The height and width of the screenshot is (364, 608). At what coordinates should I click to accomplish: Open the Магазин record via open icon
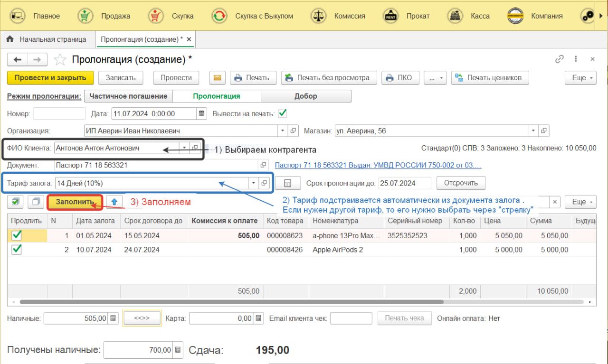pyautogui.click(x=544, y=131)
